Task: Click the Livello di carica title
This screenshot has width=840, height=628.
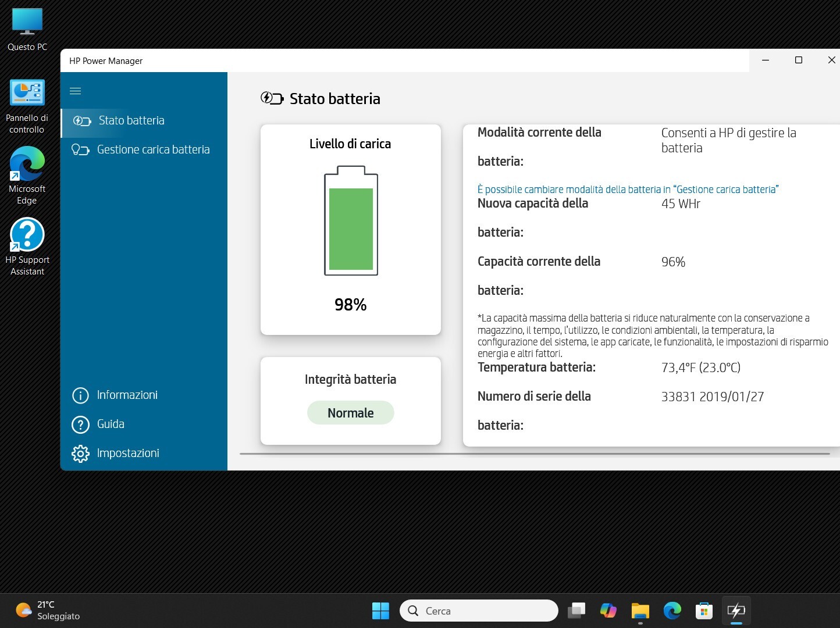Action: [350, 144]
